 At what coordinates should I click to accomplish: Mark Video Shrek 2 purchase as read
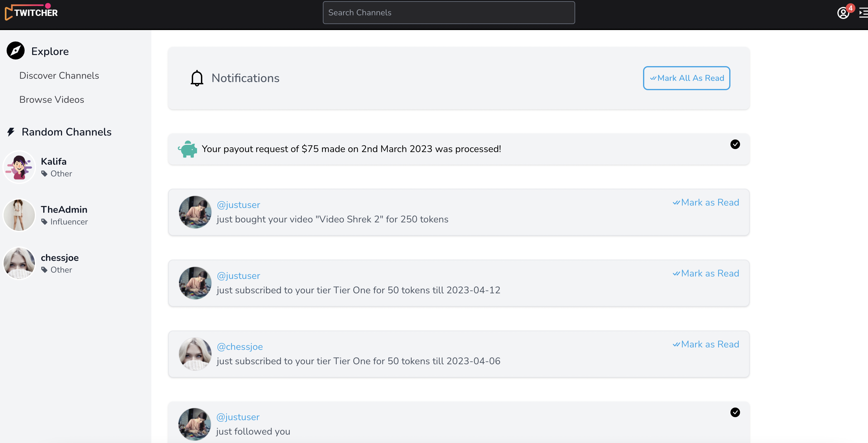pos(706,202)
